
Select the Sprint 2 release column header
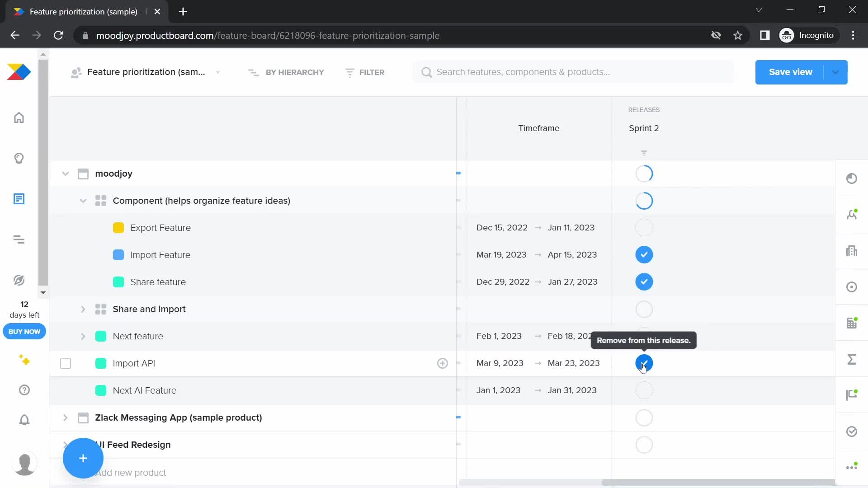(x=644, y=128)
